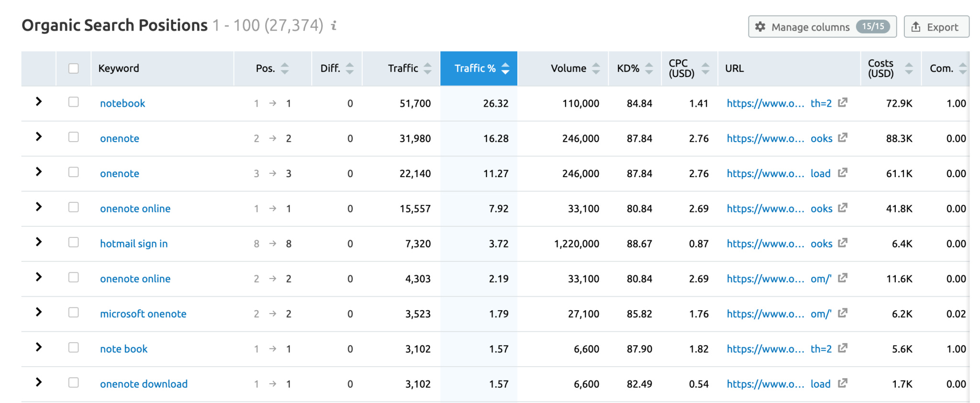Expand the onenote online position 1 row

click(x=39, y=207)
